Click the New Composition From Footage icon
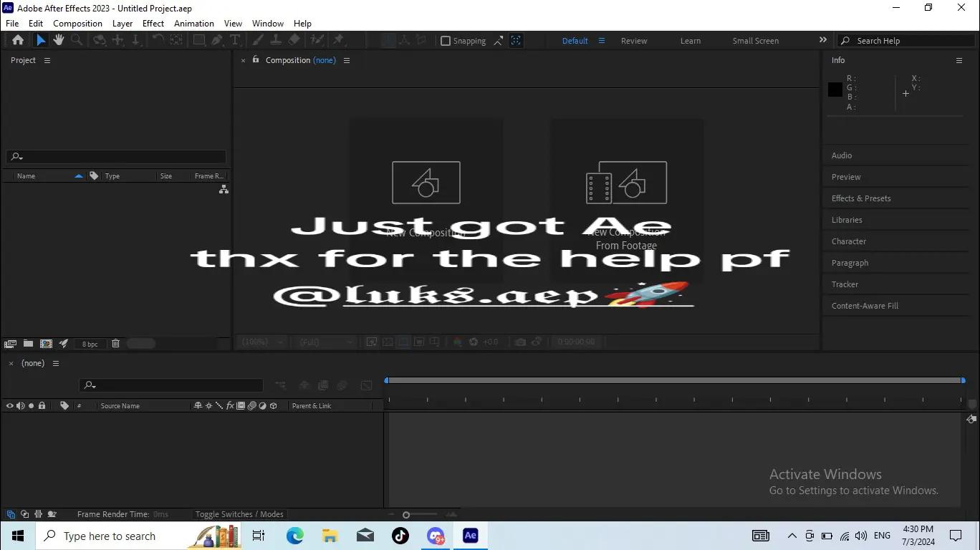This screenshot has height=550, width=980. pos(626,183)
